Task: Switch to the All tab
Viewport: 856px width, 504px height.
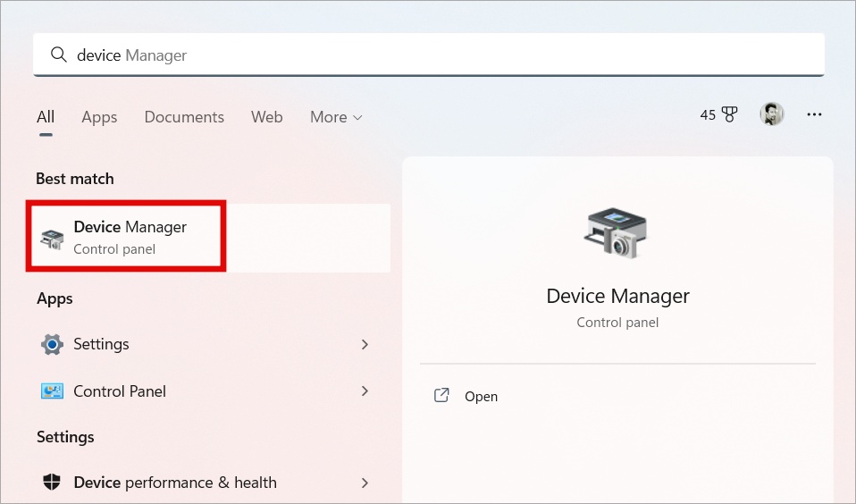Action: (46, 117)
